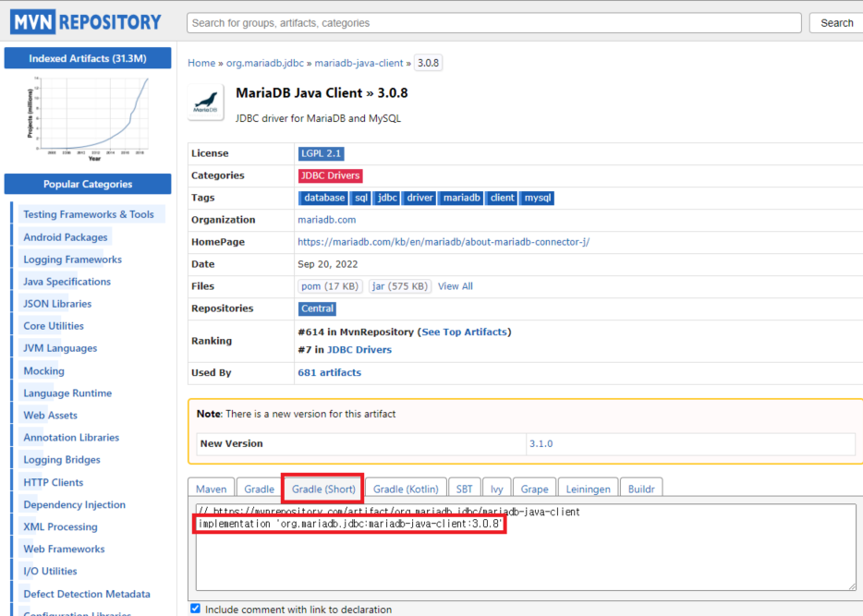
Task: Open Testing Frameworks & Tools category
Action: [89, 214]
